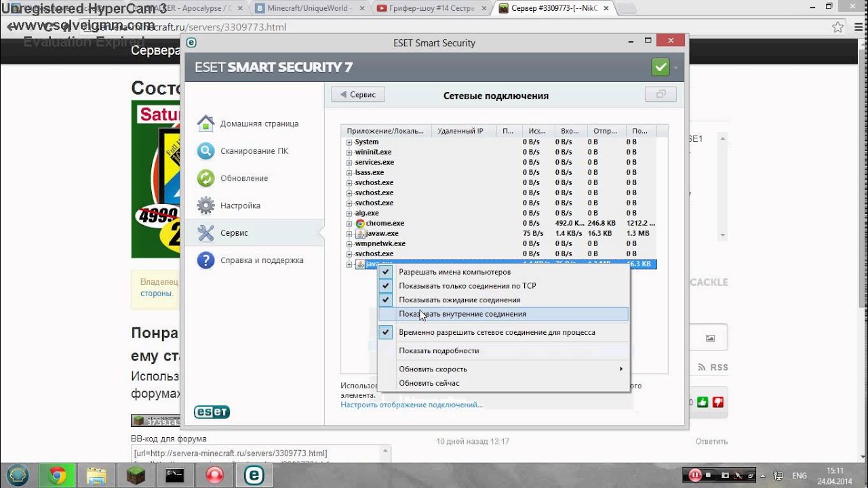This screenshot has width=868, height=488.
Task: Toggle Показывать только соединения по TCP
Action: coord(502,286)
